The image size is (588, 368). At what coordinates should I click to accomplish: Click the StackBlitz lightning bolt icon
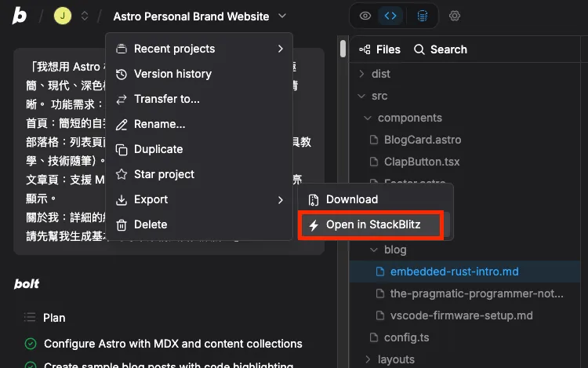[x=314, y=225]
